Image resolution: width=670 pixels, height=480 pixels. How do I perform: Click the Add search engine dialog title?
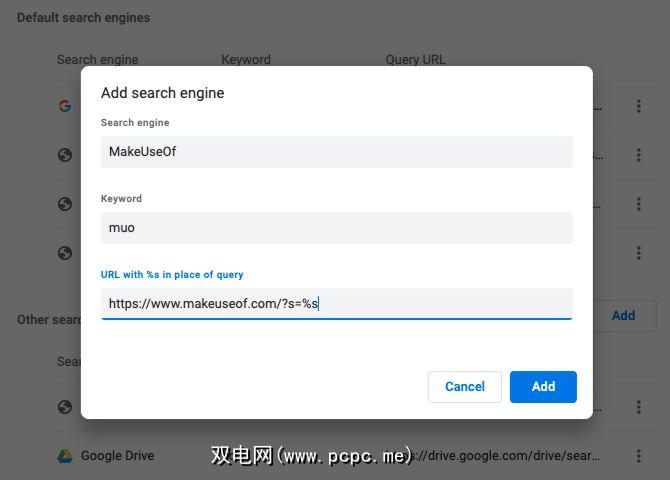pos(162,93)
